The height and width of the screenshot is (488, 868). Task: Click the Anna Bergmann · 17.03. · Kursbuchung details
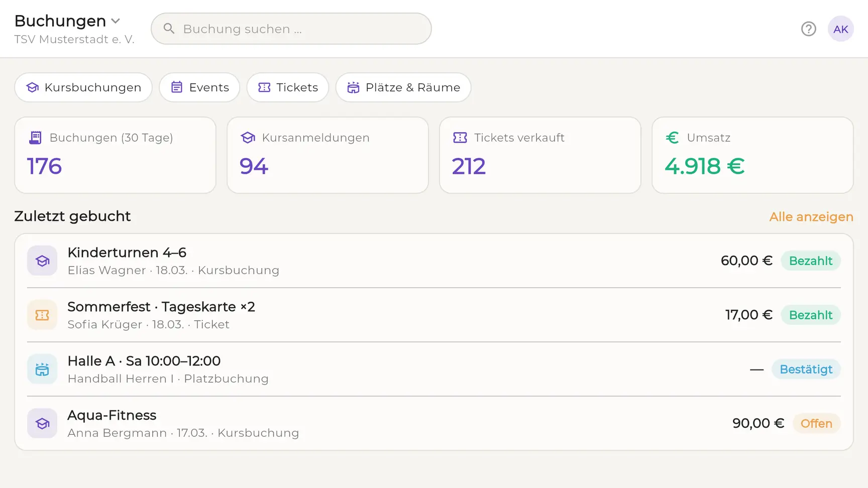coord(183,433)
